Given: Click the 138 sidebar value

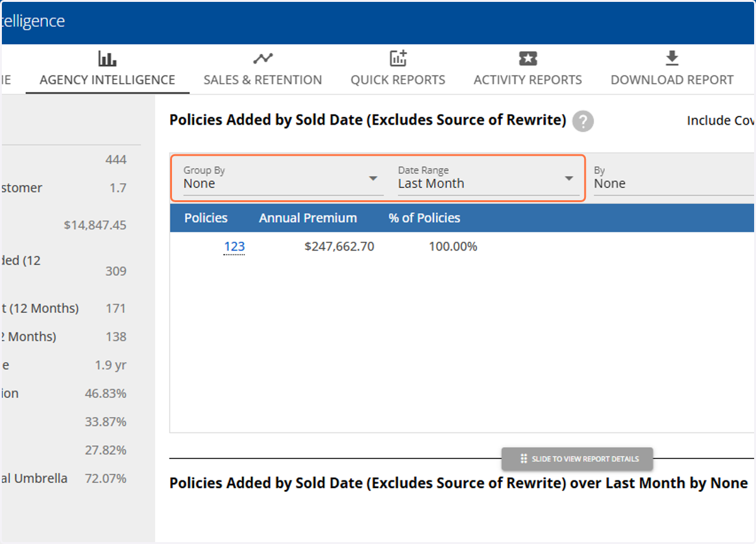Looking at the screenshot, I should (116, 337).
